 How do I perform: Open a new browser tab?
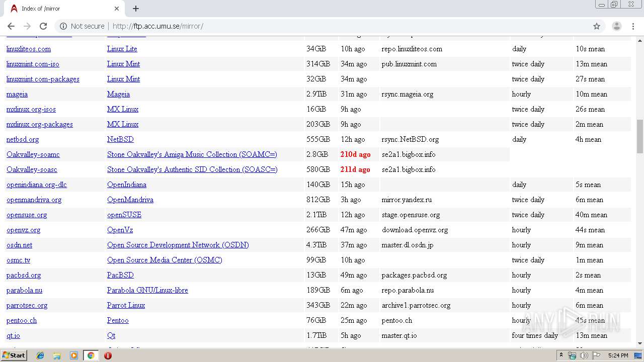click(136, 9)
